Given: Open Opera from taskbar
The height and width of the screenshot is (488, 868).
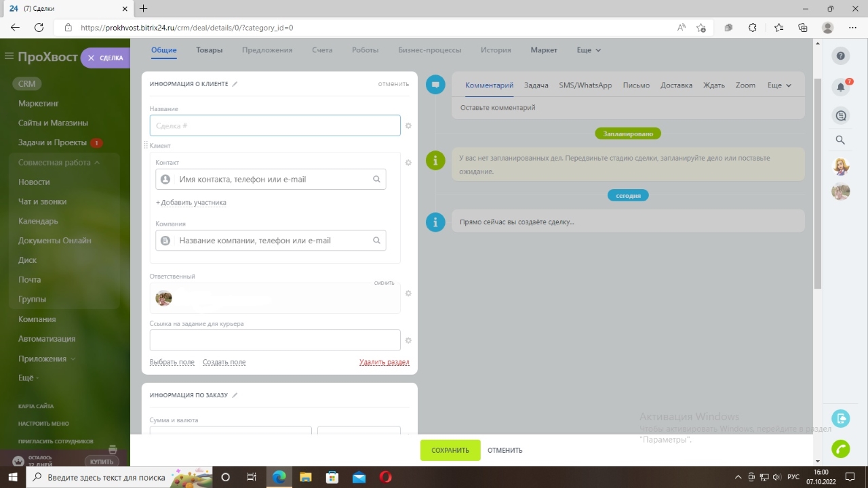Looking at the screenshot, I should tap(385, 477).
